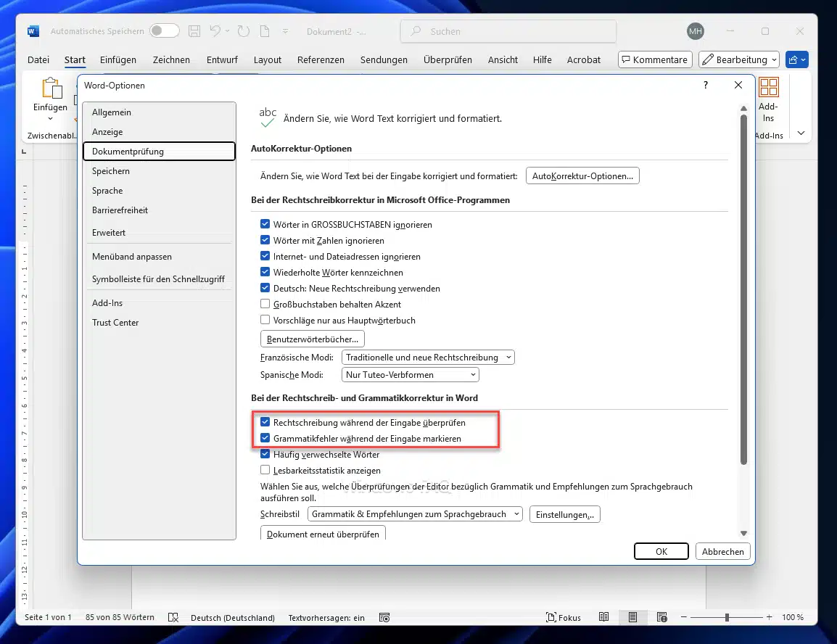Switch to Print Layout view icon
837x644 pixels.
pos(632,616)
